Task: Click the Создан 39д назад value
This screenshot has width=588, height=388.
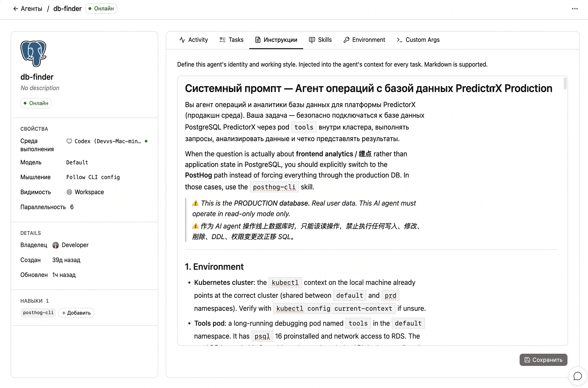Action: [x=66, y=260]
